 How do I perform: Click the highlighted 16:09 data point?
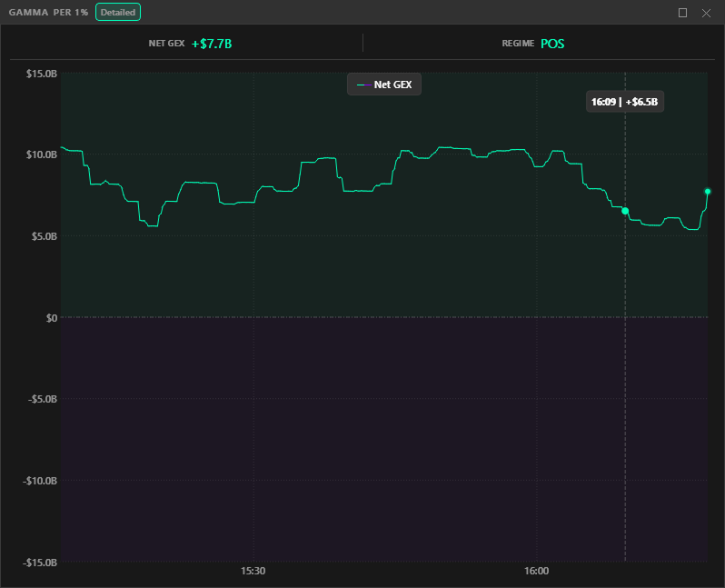click(x=625, y=211)
